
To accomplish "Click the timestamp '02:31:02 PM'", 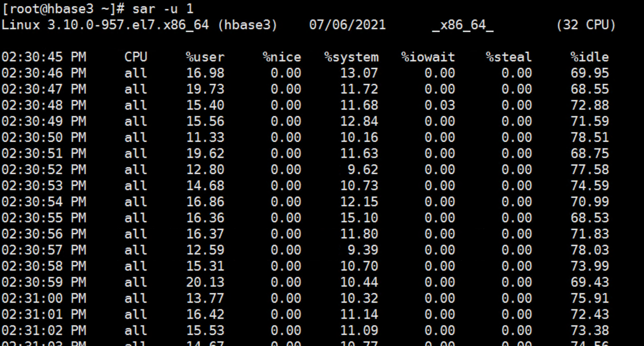I will pyautogui.click(x=44, y=331).
